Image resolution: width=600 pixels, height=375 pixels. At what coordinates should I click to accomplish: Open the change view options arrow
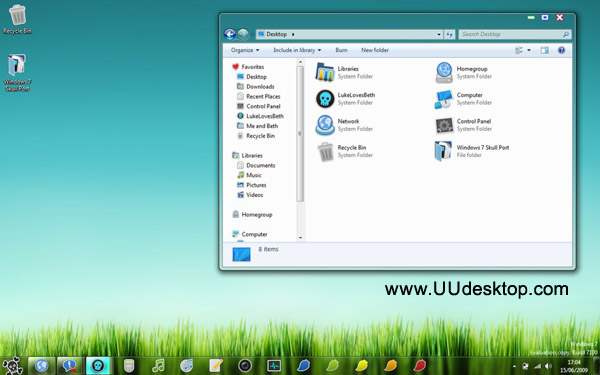[x=529, y=50]
